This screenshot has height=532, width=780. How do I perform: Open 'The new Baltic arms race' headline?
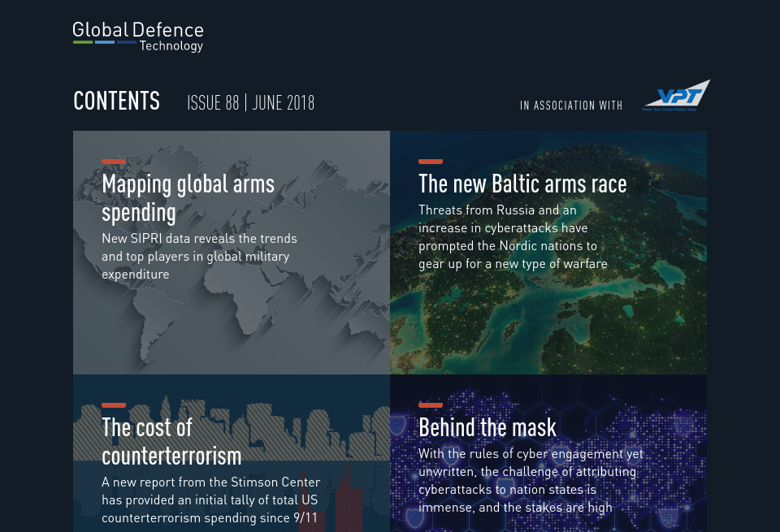(x=522, y=184)
